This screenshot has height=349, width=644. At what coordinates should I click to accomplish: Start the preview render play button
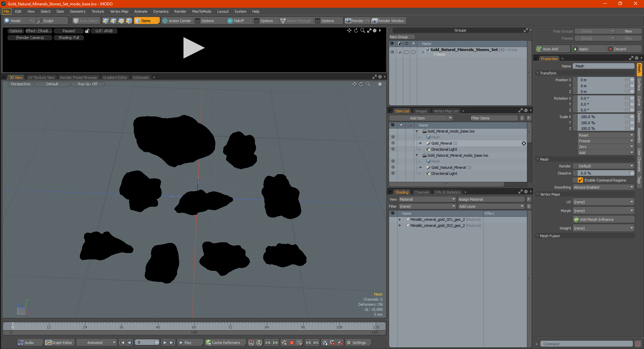(x=194, y=48)
